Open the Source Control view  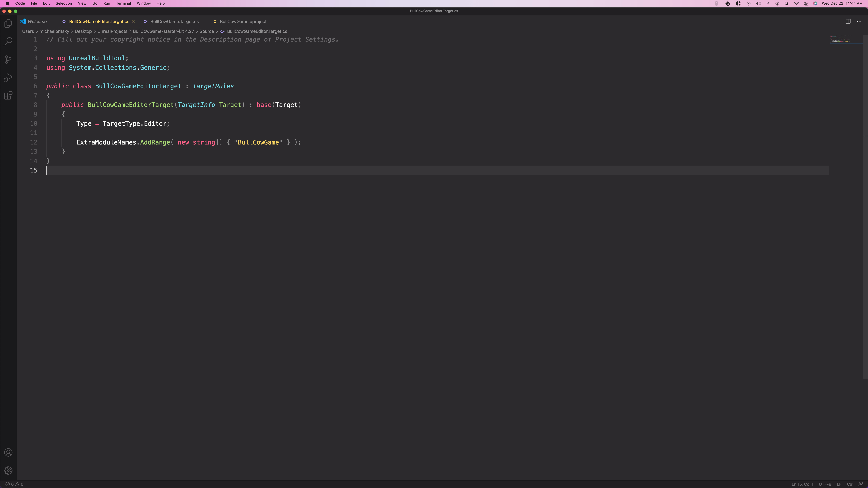click(x=8, y=60)
